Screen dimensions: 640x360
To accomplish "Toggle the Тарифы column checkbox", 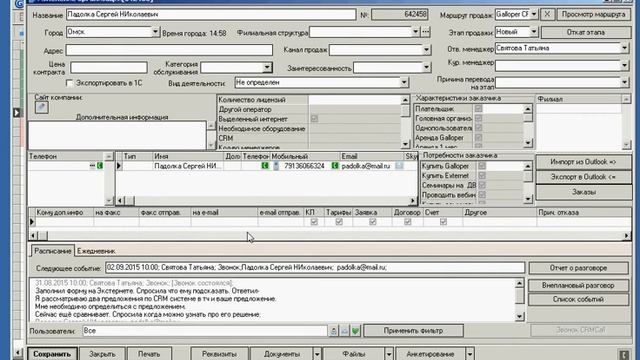I will 339,222.
